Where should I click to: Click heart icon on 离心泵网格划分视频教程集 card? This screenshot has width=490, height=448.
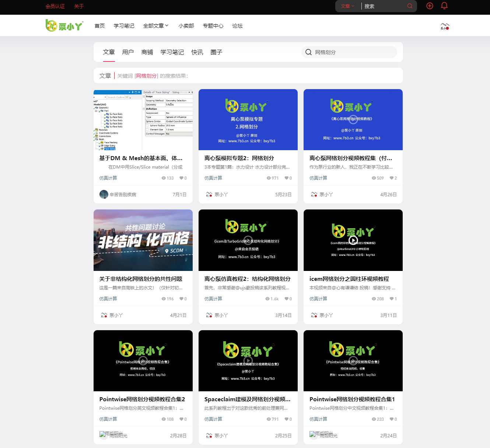point(391,178)
